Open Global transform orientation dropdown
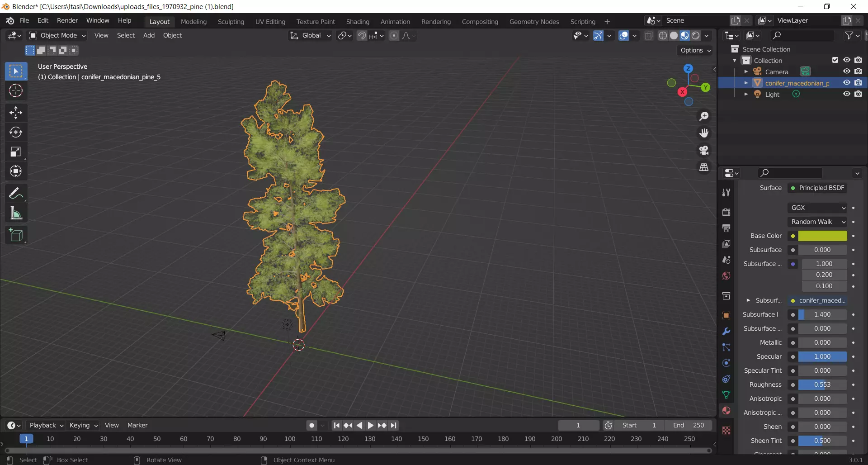The height and width of the screenshot is (465, 868). (311, 35)
